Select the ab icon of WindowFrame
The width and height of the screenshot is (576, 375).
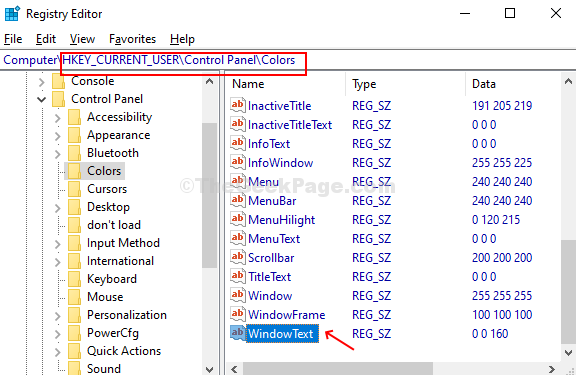point(238,314)
